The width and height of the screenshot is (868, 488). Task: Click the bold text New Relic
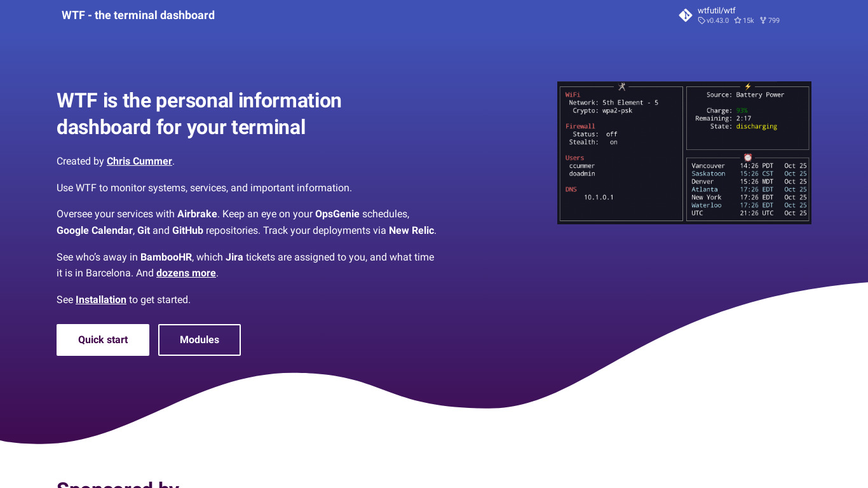tap(411, 231)
